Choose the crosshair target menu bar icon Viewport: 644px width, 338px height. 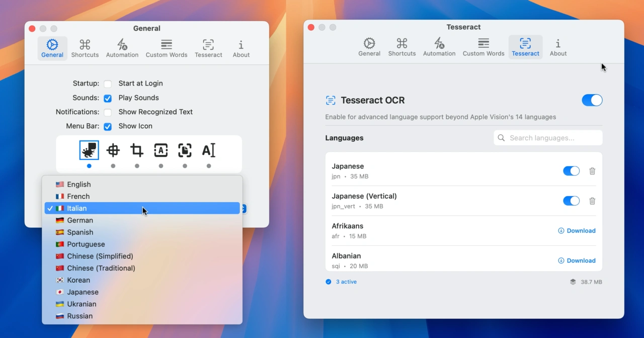pyautogui.click(x=113, y=150)
